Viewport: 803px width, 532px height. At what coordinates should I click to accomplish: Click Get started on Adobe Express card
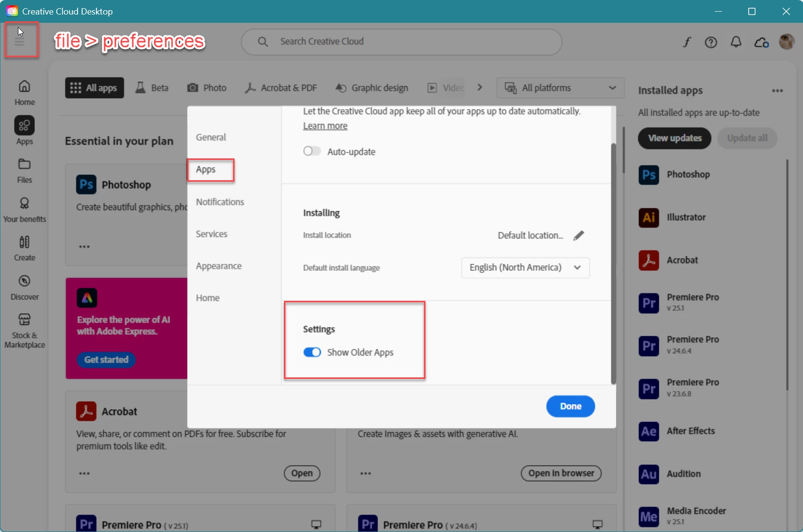point(106,360)
